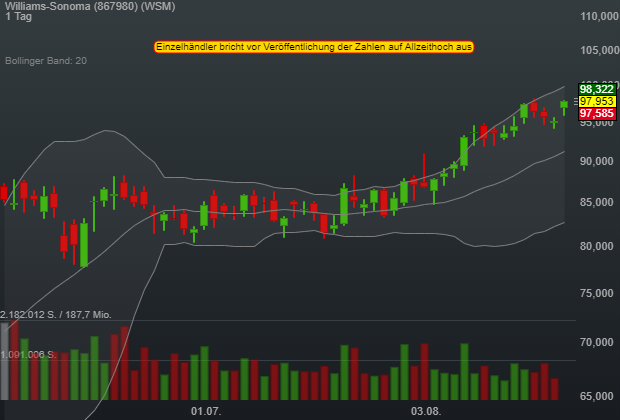Click the 70,000 price axis label
620x420 pixels.
pos(597,342)
